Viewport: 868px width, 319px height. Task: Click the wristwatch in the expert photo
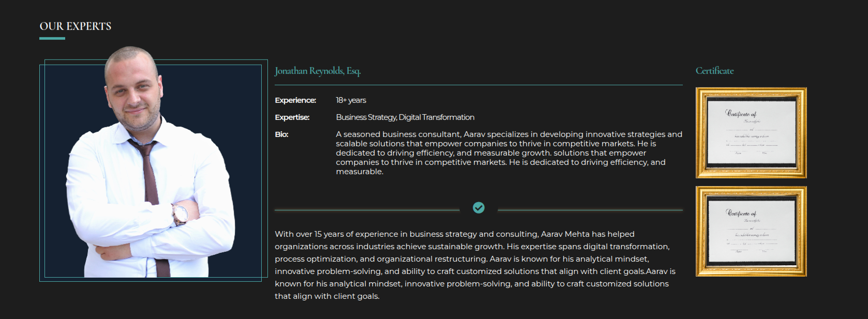pyautogui.click(x=179, y=214)
